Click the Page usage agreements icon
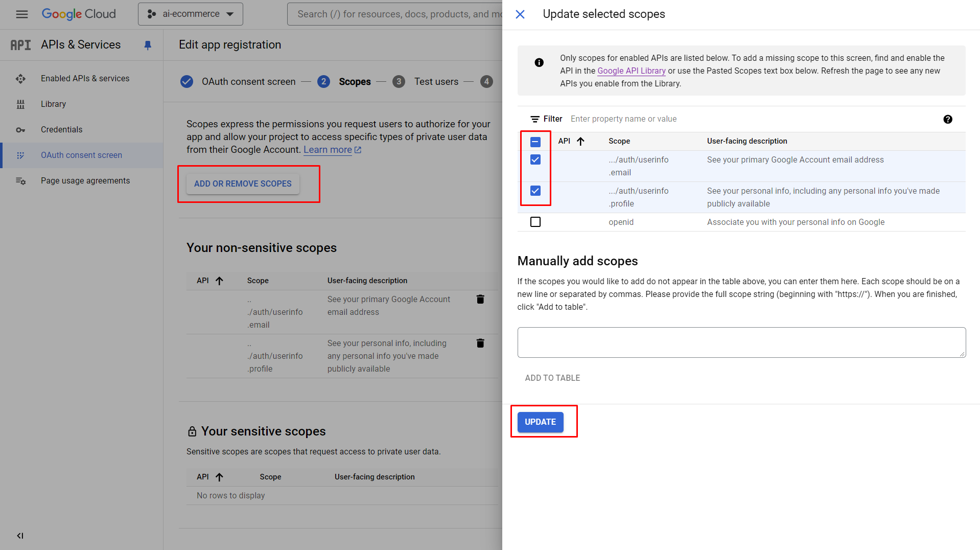 coord(20,181)
